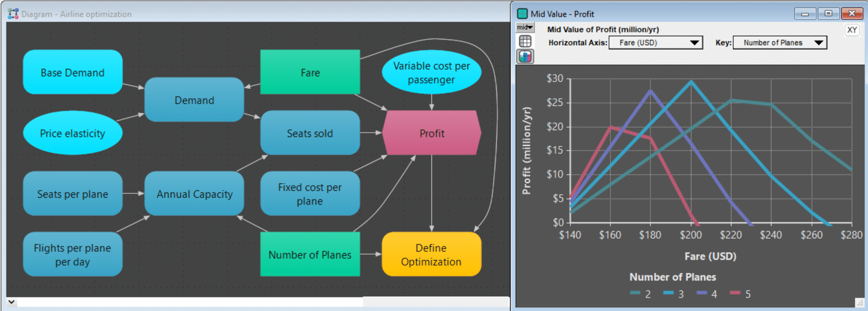Click the pink legend swatch for 5 planes
The height and width of the screenshot is (311, 868).
tap(735, 293)
